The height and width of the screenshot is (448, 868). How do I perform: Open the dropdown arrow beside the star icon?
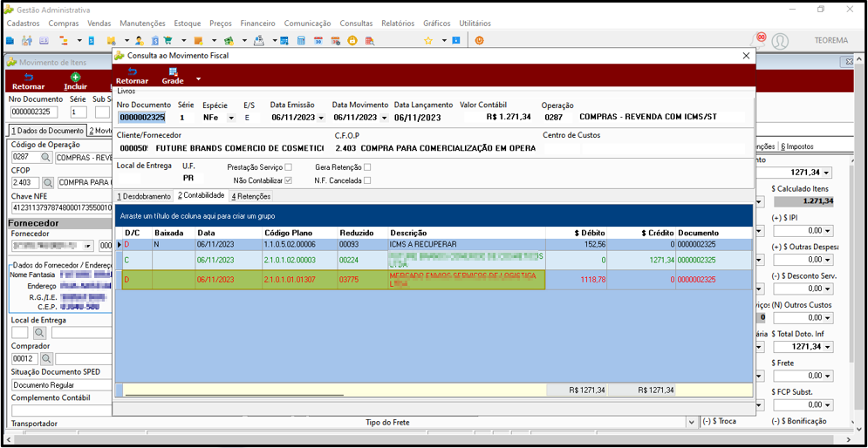click(443, 40)
